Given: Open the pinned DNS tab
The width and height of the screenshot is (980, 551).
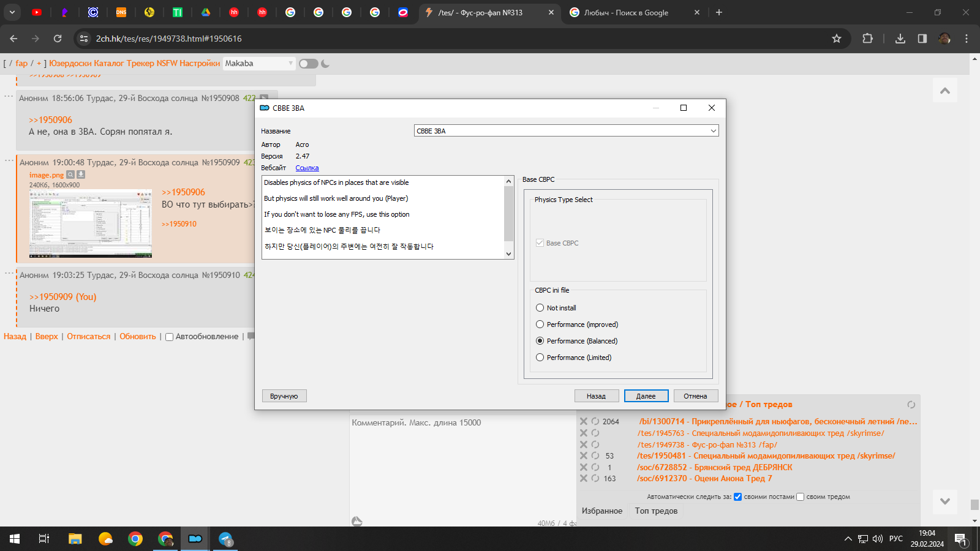Looking at the screenshot, I should tap(121, 12).
